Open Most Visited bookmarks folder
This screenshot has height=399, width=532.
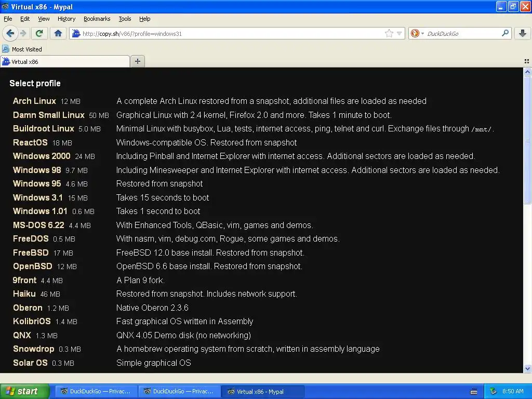[x=22, y=49]
